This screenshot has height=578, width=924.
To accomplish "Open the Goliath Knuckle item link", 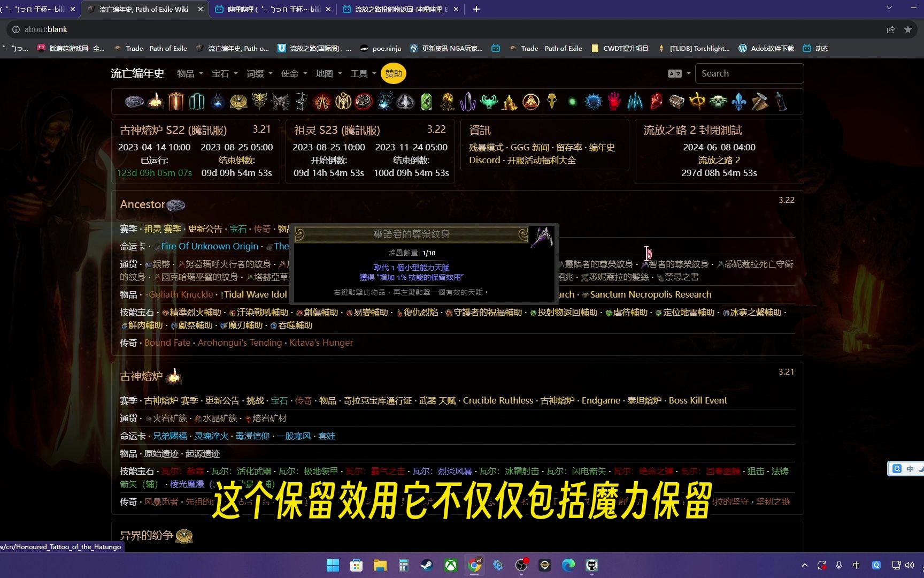I will point(181,294).
